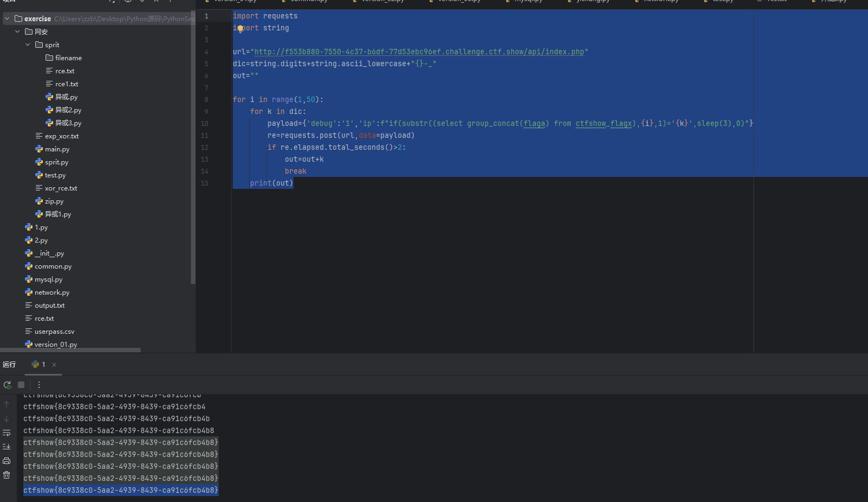
Task: Open mysql.py in the project tree
Action: [x=48, y=279]
